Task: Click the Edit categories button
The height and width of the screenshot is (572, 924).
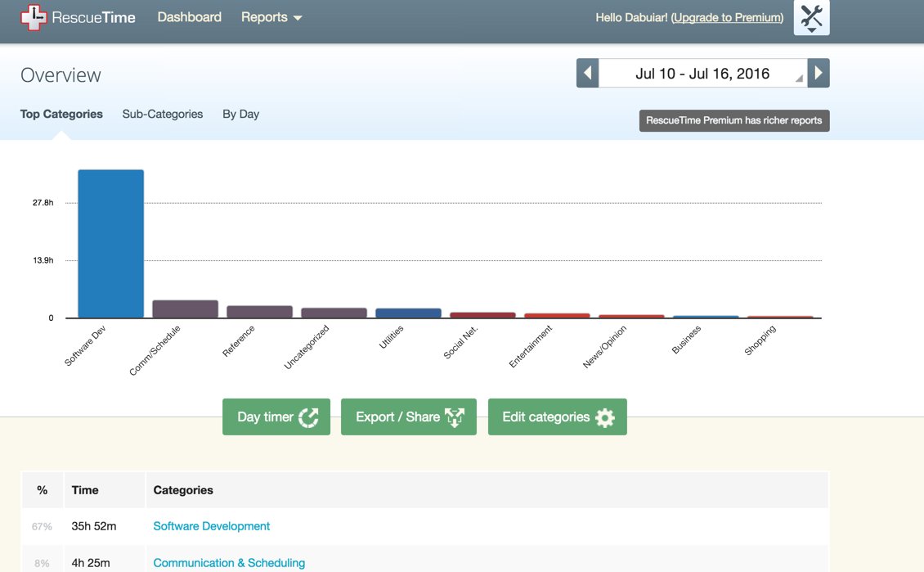Action: pyautogui.click(x=558, y=417)
